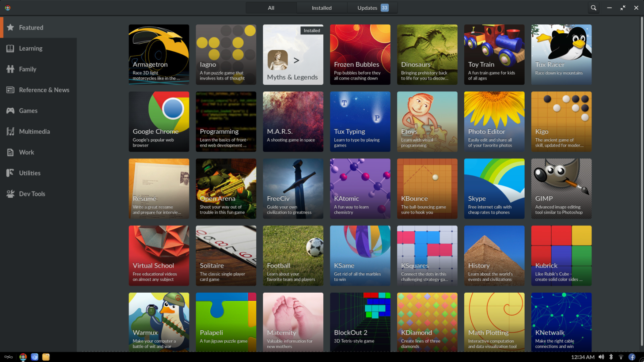Click the 33 updates badge
This screenshot has height=362, width=644.
[x=385, y=8]
